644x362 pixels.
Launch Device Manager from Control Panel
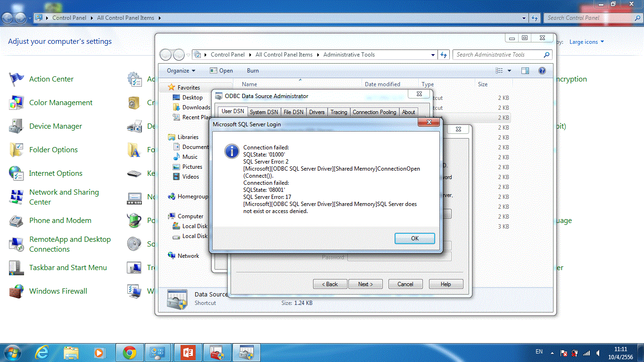coord(56,126)
